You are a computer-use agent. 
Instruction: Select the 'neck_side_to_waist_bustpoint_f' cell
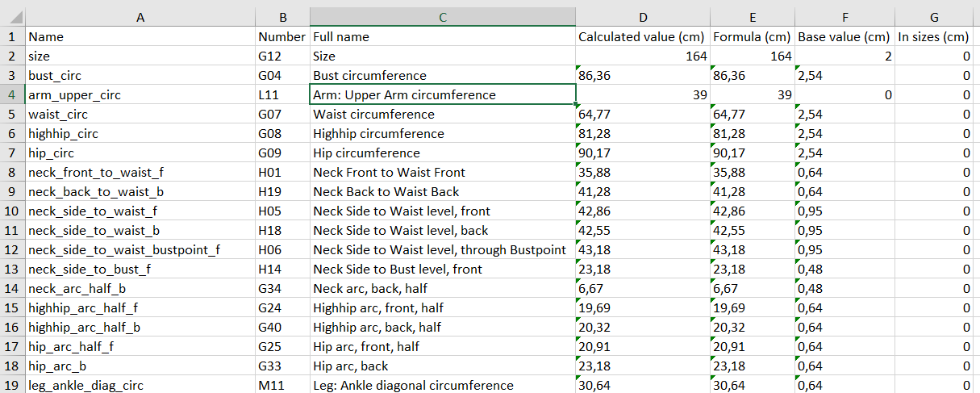pyautogui.click(x=140, y=249)
